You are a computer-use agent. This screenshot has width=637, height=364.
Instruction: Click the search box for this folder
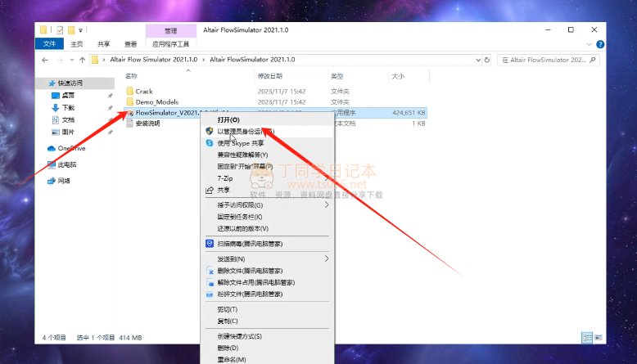[548, 60]
